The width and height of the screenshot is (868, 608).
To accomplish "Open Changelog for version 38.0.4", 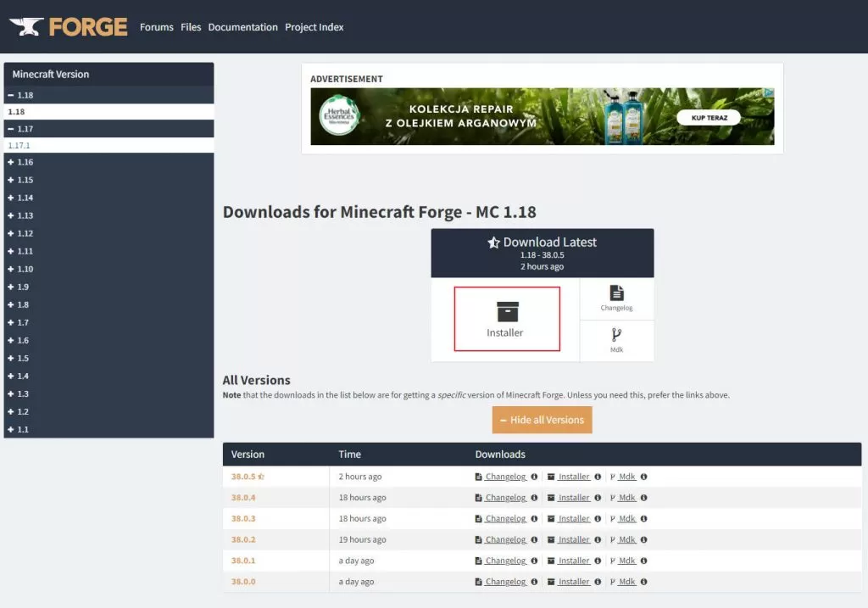I will tap(505, 497).
